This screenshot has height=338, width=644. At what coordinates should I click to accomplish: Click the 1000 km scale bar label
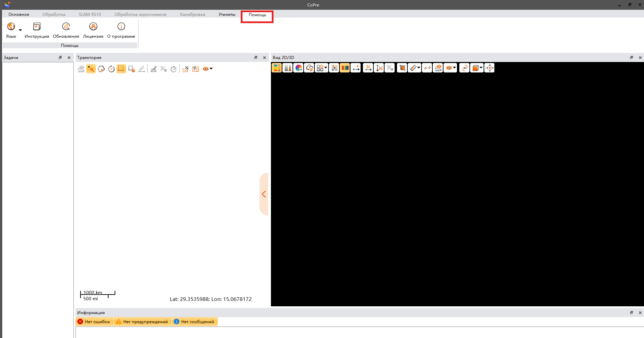pyautogui.click(x=93, y=293)
